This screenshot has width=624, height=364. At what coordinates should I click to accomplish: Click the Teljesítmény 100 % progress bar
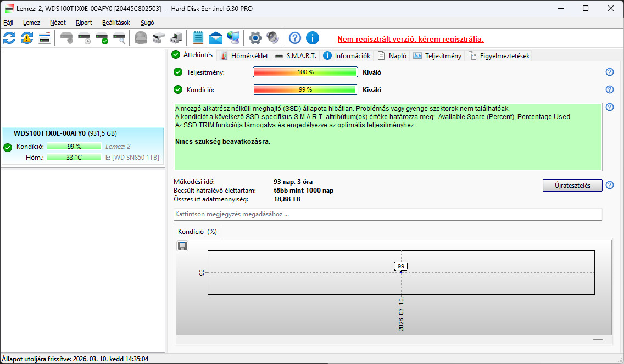[x=305, y=72]
